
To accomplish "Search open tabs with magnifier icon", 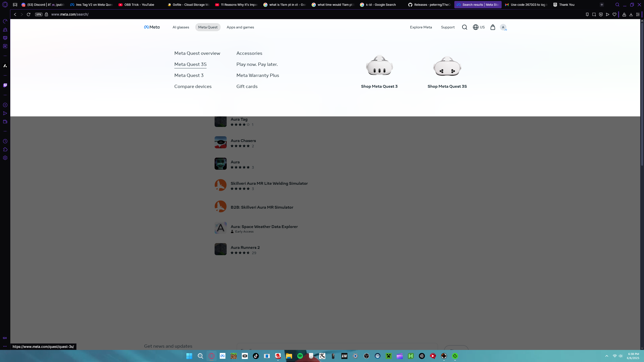I will 617,5.
